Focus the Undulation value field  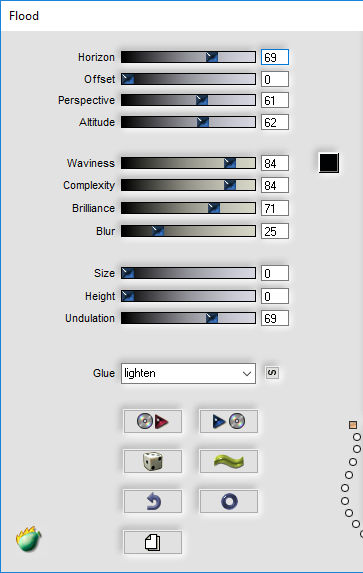click(x=275, y=318)
